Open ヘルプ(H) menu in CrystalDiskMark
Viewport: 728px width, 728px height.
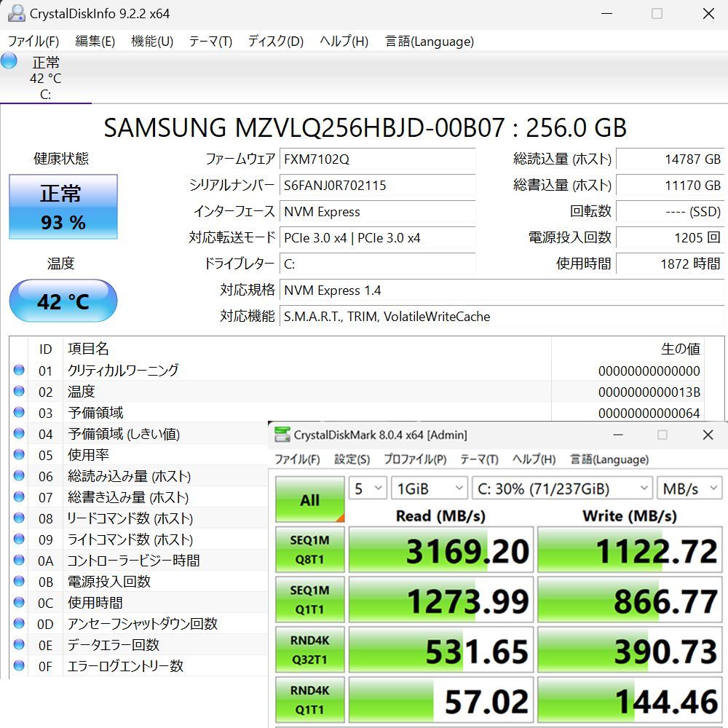pos(534,459)
